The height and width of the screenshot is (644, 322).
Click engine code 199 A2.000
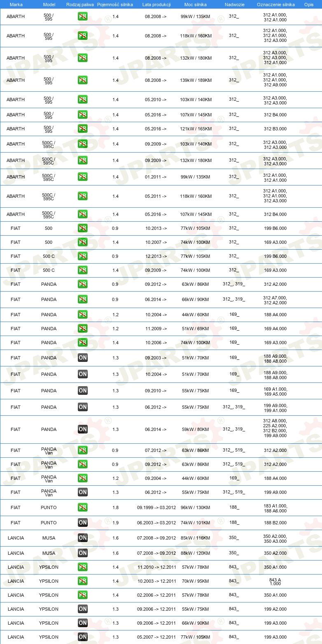pos(275,609)
